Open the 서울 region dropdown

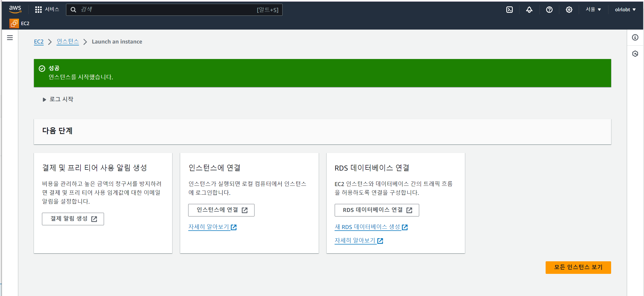pyautogui.click(x=593, y=10)
